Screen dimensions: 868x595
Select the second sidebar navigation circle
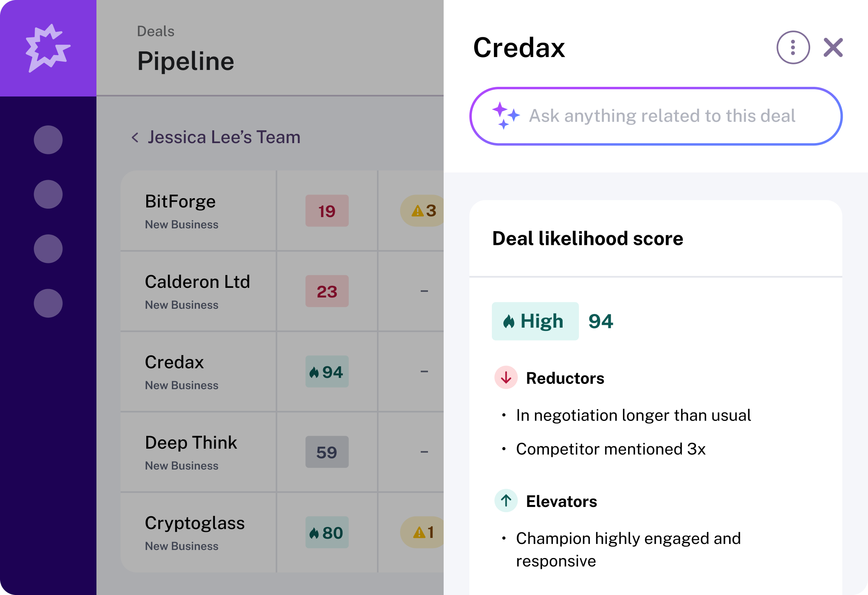[48, 194]
